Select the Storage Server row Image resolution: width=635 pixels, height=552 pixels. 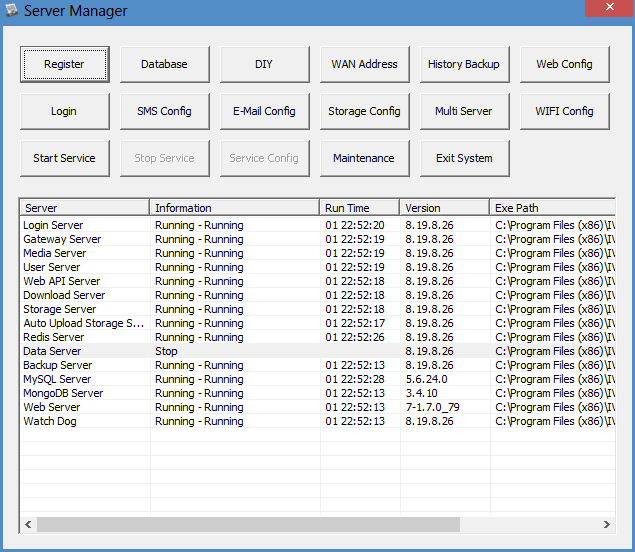pos(318,309)
